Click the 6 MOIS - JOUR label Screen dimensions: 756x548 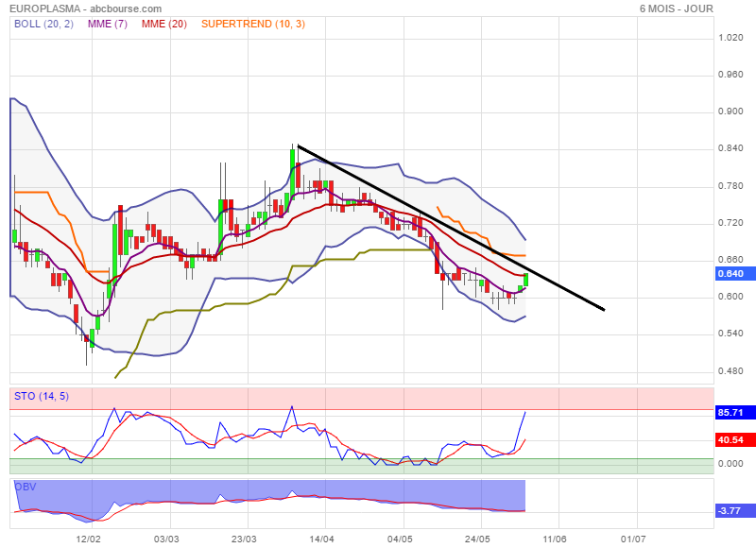coord(676,9)
